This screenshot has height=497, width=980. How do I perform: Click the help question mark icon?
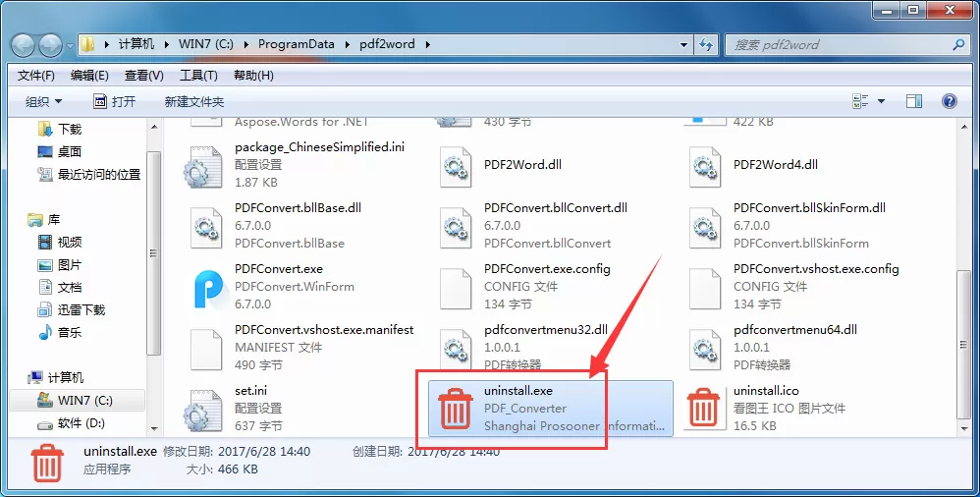(949, 101)
